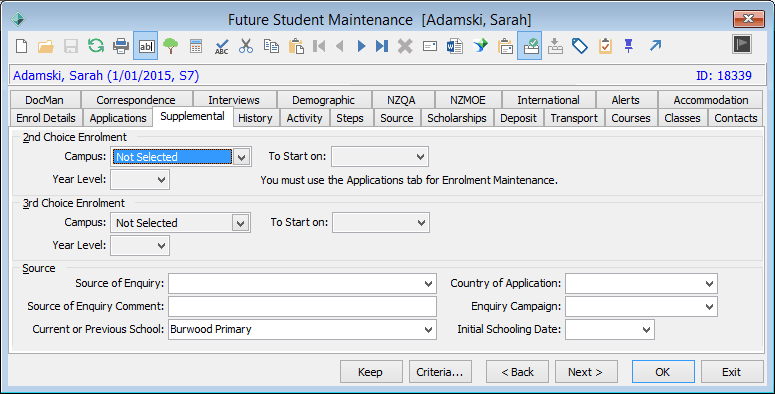775x394 pixels.
Task: Open the 2nd Choice Year Level dropdown
Action: pos(161,180)
